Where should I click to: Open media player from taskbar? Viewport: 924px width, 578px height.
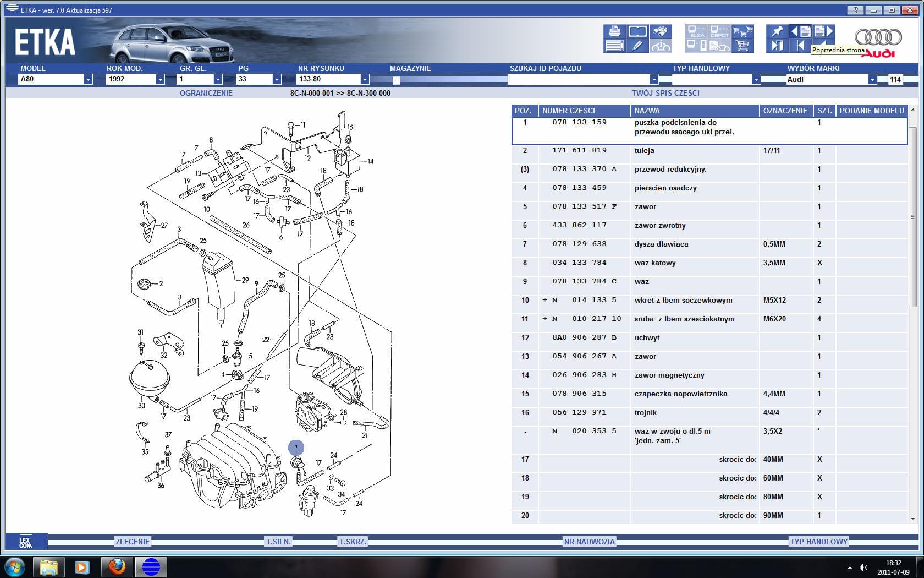coord(82,566)
